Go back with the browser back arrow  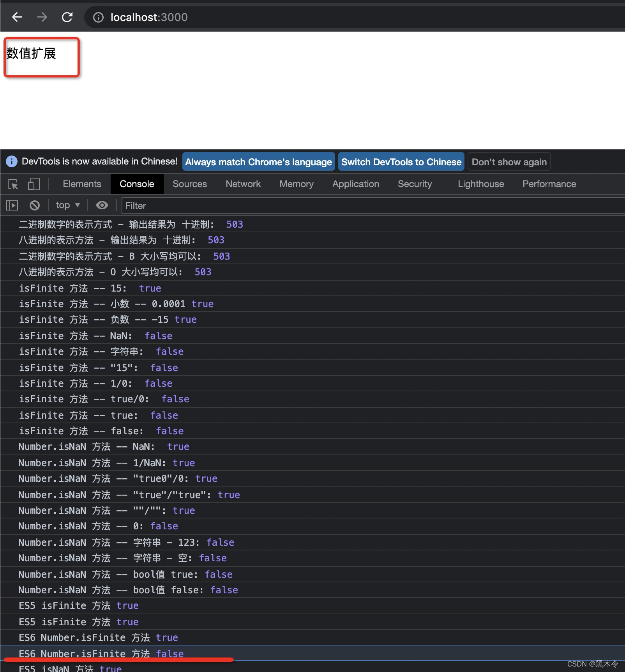pyautogui.click(x=17, y=17)
